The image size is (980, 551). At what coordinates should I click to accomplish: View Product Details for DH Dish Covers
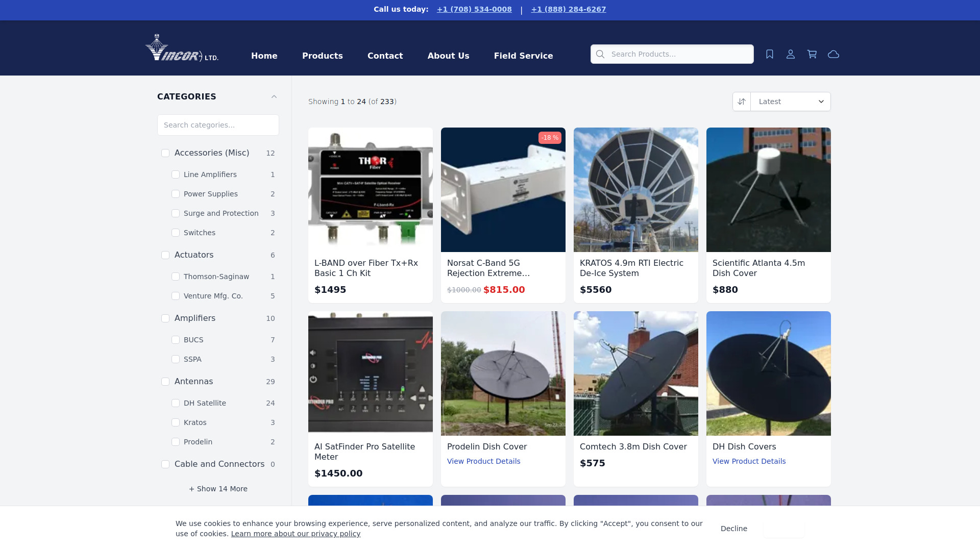pos(749,461)
